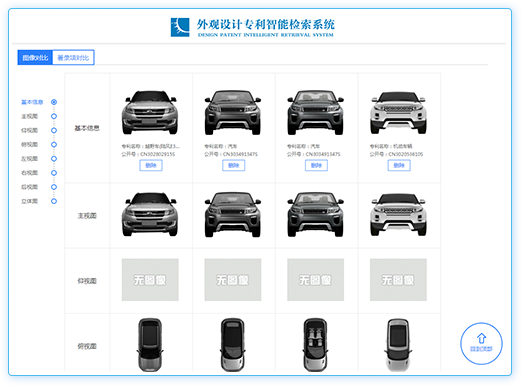Jump to 后视图 section label in sidebar

click(x=30, y=187)
